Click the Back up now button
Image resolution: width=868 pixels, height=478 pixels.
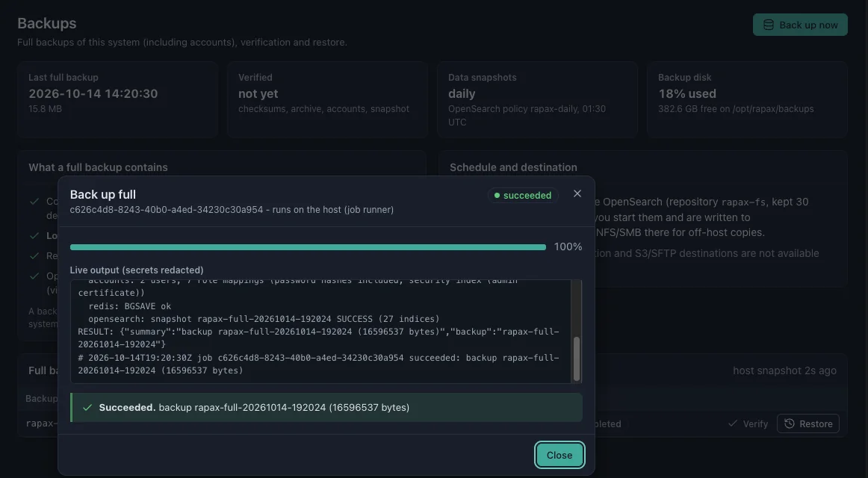coord(800,25)
